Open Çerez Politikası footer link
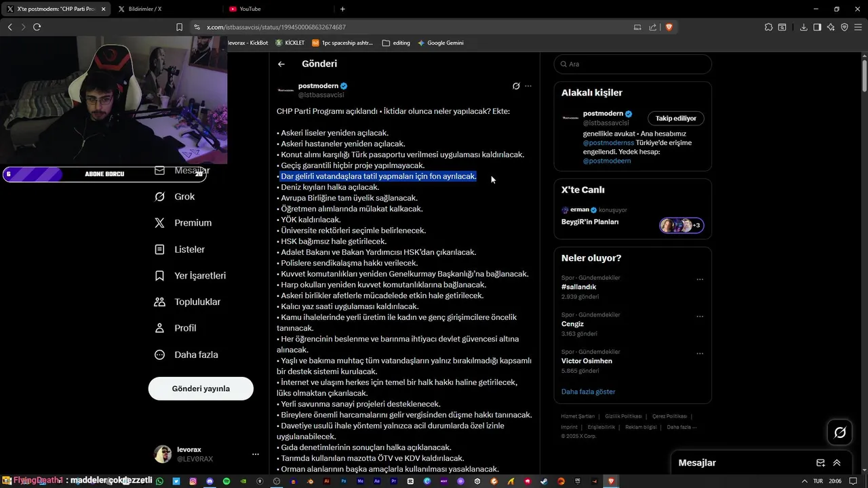This screenshot has height=488, width=868. click(x=669, y=416)
